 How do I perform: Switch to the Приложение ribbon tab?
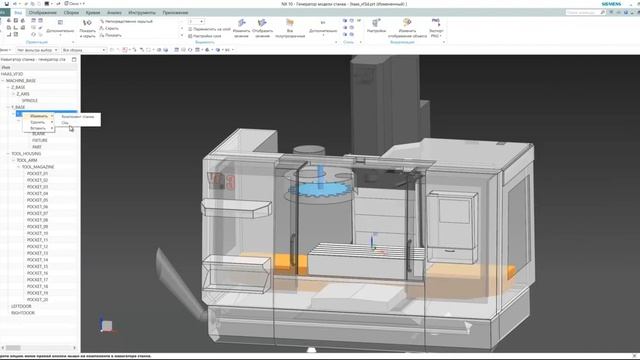pos(175,13)
